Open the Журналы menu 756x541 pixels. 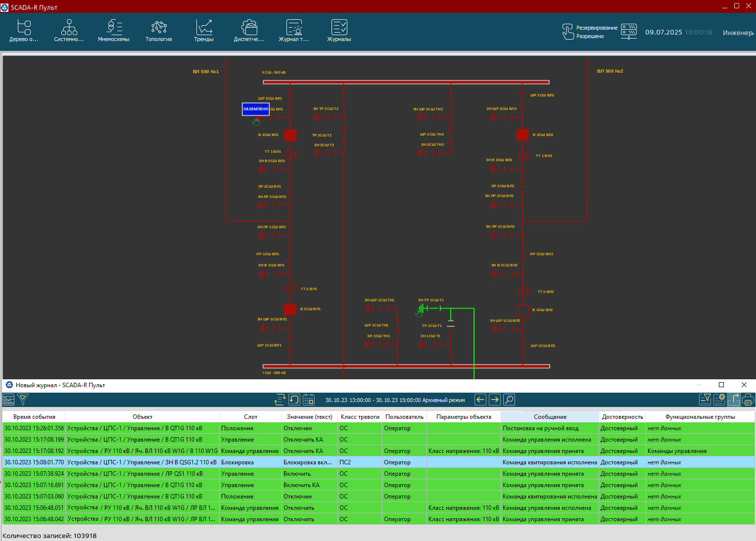tap(339, 31)
